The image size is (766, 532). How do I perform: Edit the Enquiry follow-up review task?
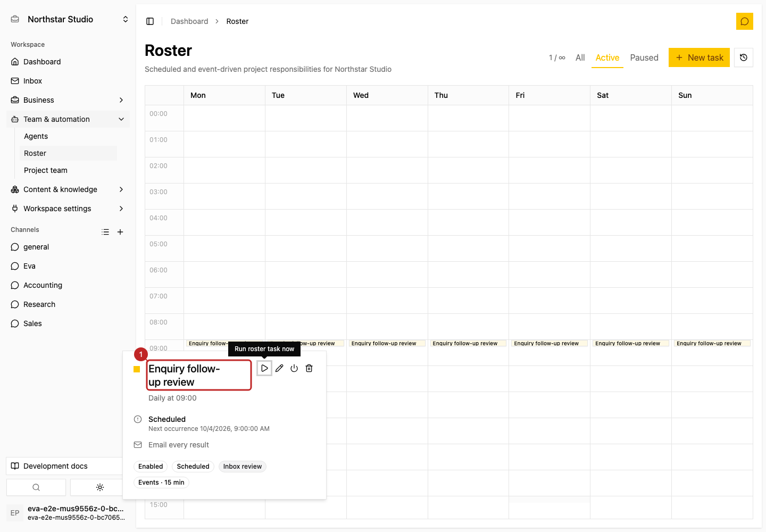[279, 368]
